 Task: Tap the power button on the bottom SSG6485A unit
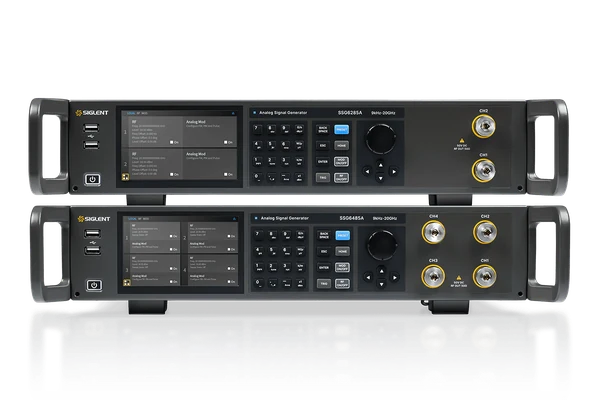[94, 285]
